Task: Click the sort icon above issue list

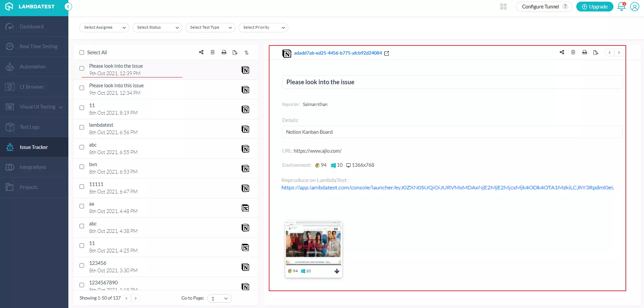Action: 247,53
